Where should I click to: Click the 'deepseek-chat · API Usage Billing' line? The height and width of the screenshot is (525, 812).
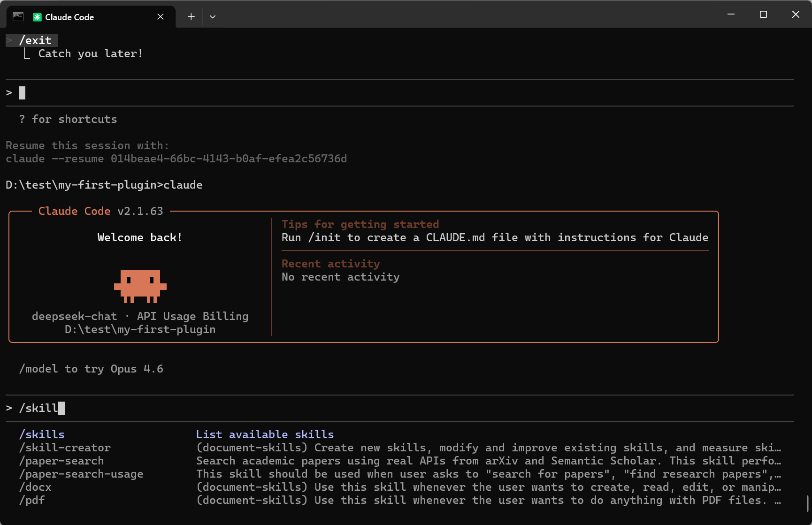coord(140,316)
